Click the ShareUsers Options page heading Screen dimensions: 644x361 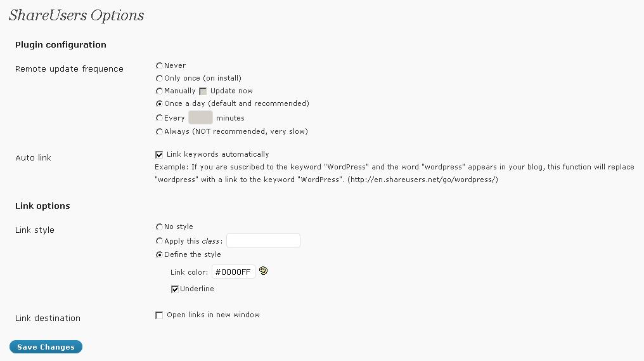(77, 15)
